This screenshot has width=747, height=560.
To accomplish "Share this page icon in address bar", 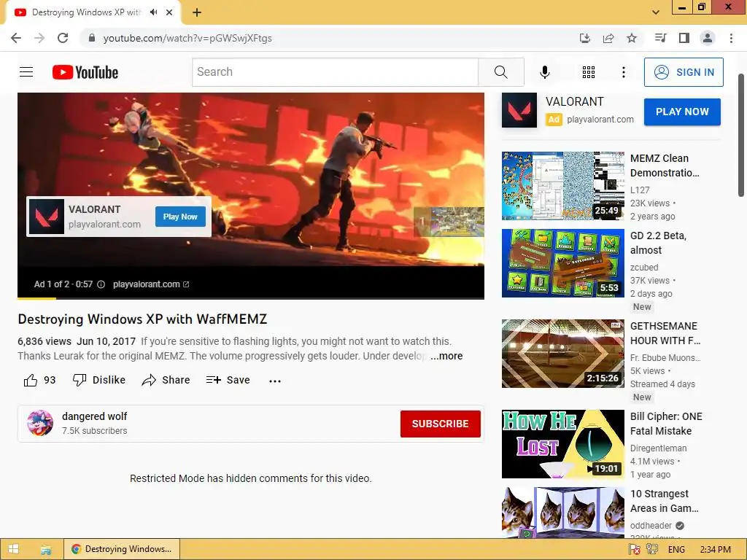I will [608, 38].
